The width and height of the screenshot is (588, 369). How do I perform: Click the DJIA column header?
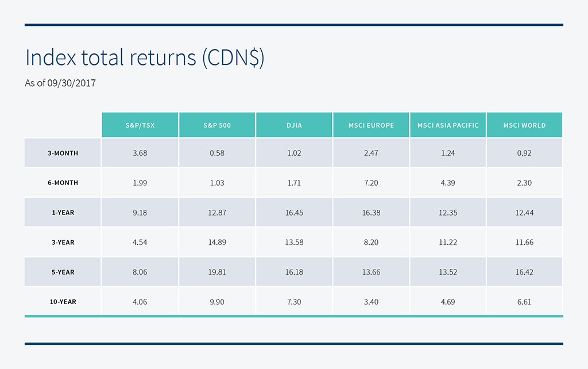point(294,125)
